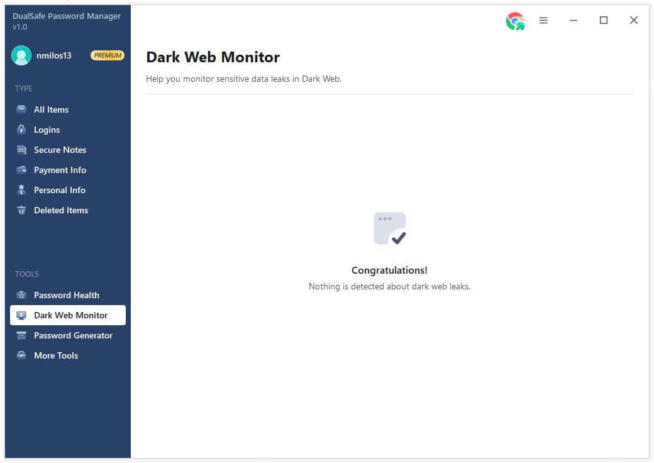Click the TOOLS section header
Viewport: 654px width, 463px height.
(x=27, y=274)
